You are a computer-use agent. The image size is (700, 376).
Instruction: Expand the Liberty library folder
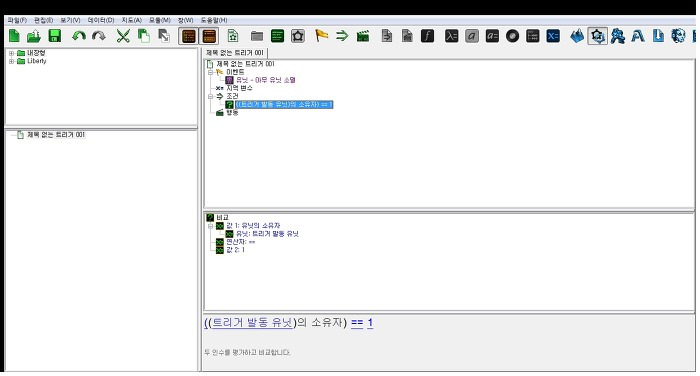click(11, 61)
